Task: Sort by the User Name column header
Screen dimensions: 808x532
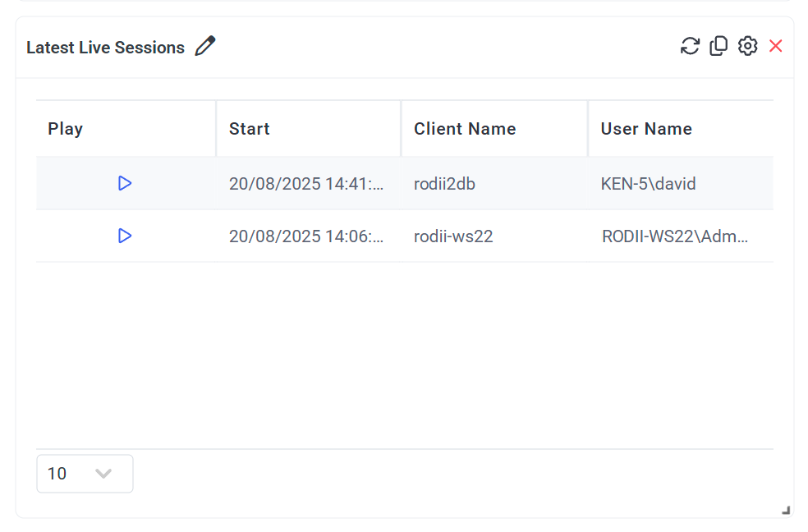Action: (646, 129)
